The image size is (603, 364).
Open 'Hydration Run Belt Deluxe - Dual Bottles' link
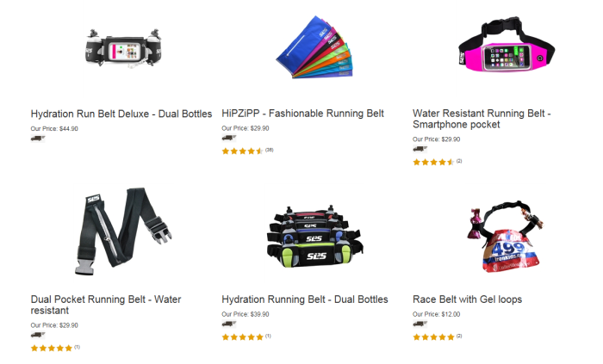[121, 114]
